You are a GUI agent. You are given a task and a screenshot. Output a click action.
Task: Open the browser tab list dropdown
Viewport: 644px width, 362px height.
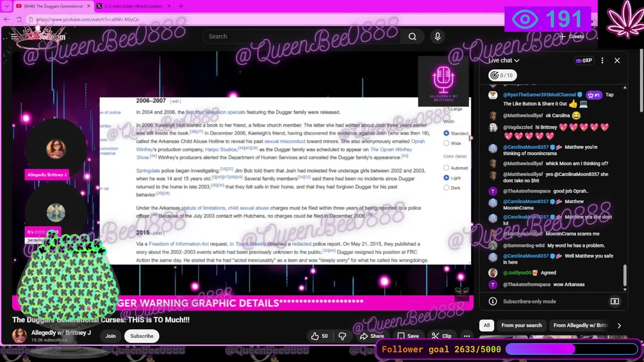(x=6, y=6)
